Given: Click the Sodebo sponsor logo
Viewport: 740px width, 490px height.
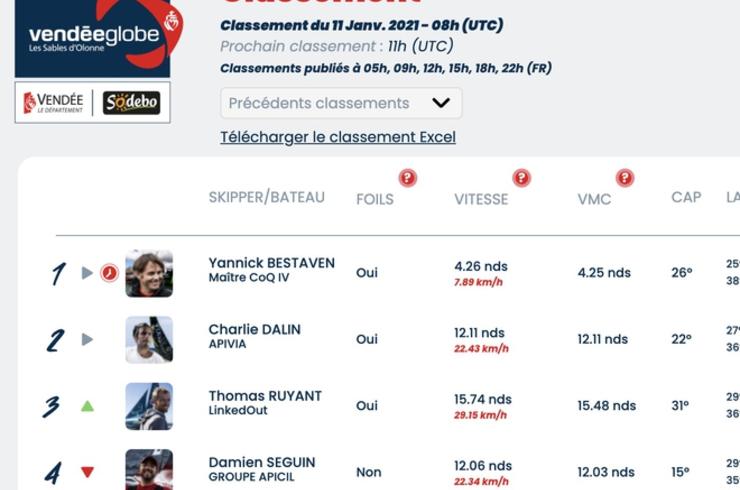Looking at the screenshot, I should coord(132,102).
